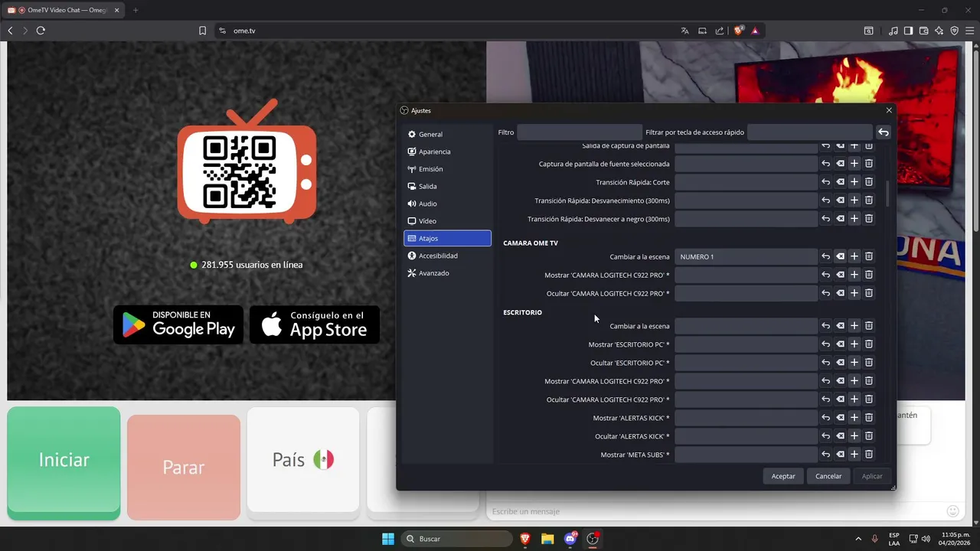Close the Ajustes dialog
This screenshot has width=980, height=551.
click(889, 110)
